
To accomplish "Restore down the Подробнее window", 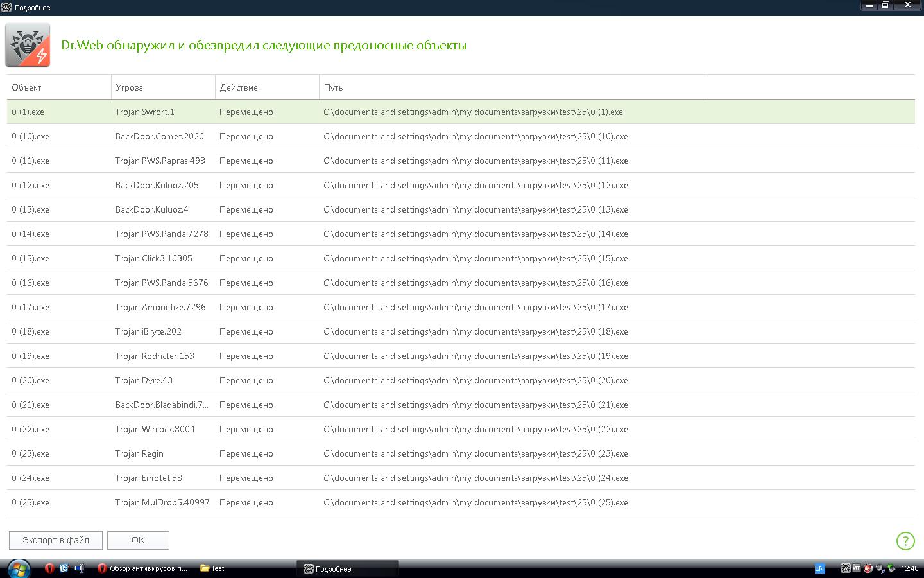I will 886,5.
